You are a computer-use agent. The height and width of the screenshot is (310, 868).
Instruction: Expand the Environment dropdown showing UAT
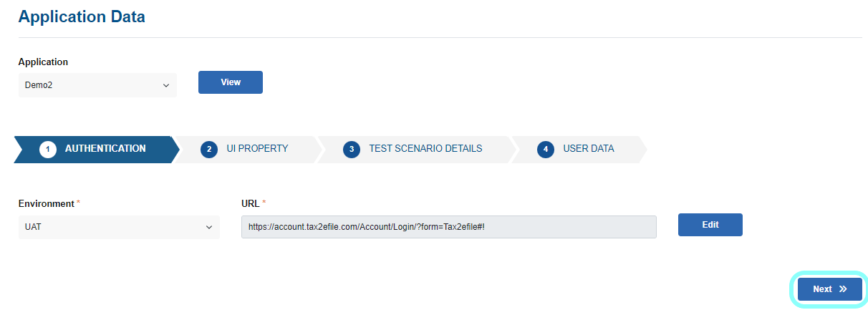[x=118, y=227]
